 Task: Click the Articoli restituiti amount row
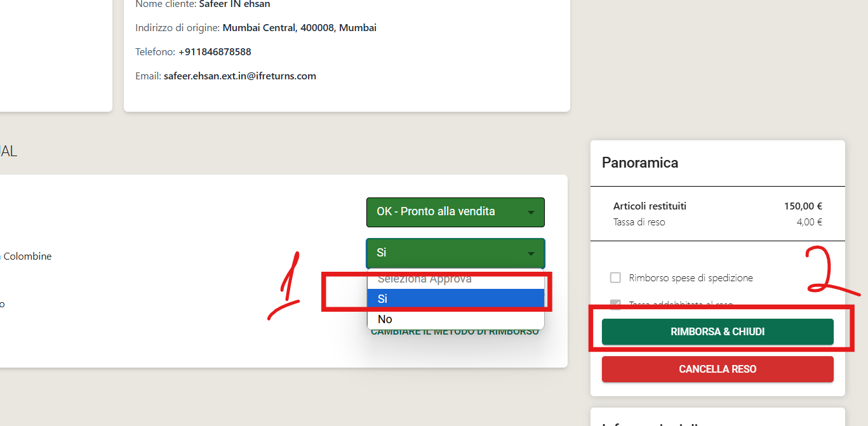pyautogui.click(x=718, y=206)
